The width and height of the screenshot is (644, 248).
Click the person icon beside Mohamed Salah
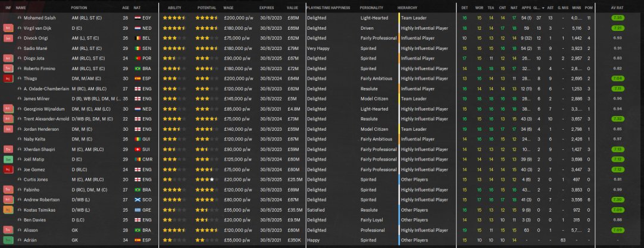(x=19, y=18)
